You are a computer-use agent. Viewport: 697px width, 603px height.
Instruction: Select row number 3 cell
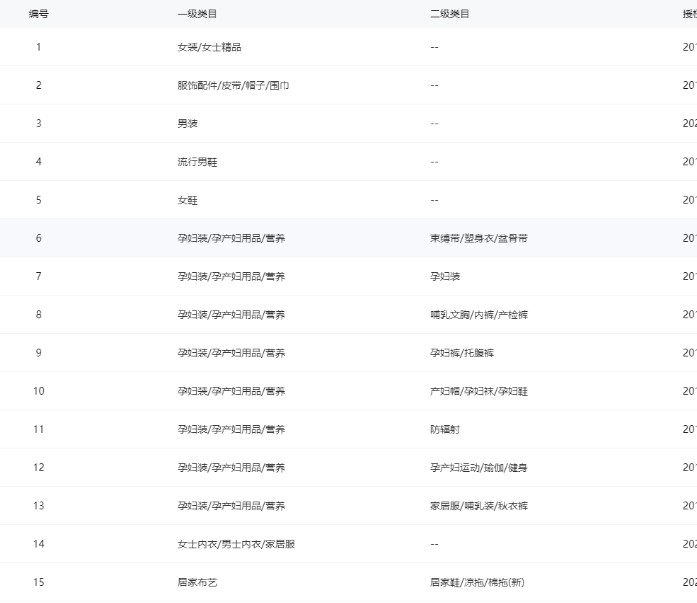click(39, 124)
